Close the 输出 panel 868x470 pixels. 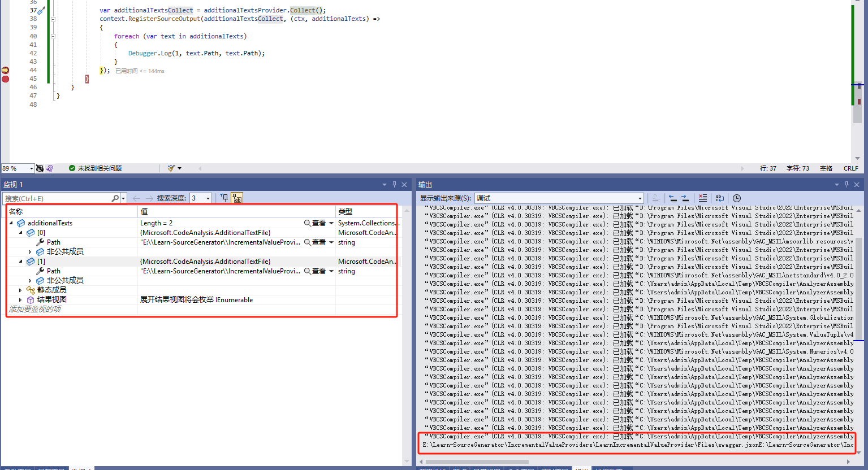pos(857,185)
